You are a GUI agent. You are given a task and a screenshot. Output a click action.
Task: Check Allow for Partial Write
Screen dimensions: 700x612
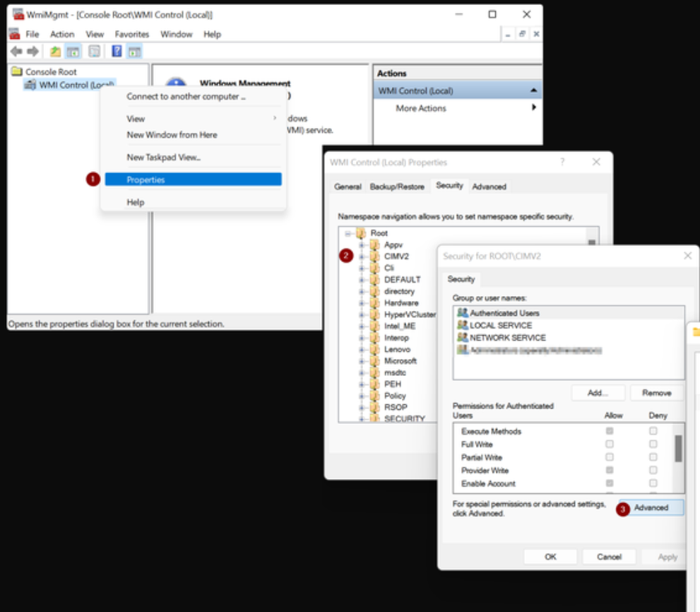[610, 457]
